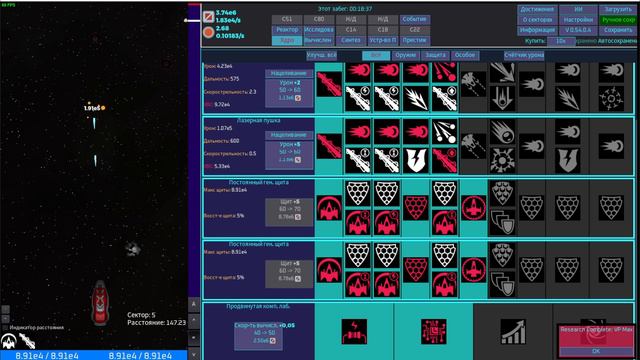
Task: Buy the Скорость вычисл. +0,05 upgrade
Action: coord(258,336)
